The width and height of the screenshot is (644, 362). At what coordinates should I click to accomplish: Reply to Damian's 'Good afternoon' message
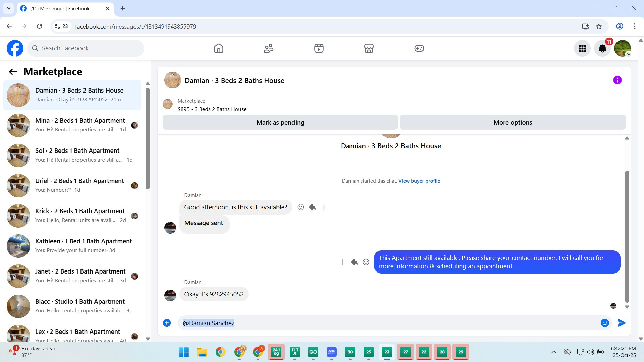click(x=312, y=207)
